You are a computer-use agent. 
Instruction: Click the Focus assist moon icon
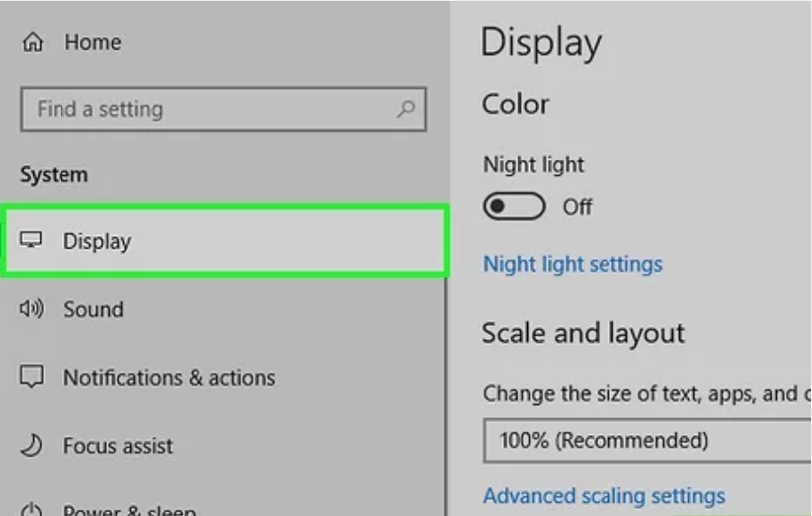(31, 445)
